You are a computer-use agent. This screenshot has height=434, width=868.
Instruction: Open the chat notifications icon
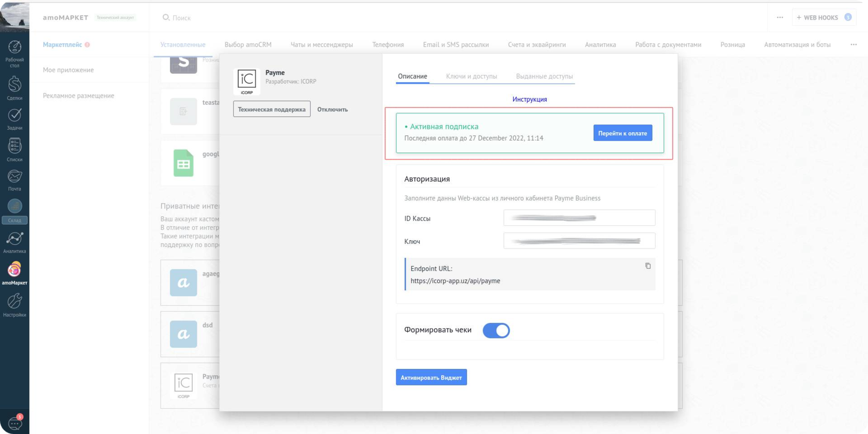point(14,424)
